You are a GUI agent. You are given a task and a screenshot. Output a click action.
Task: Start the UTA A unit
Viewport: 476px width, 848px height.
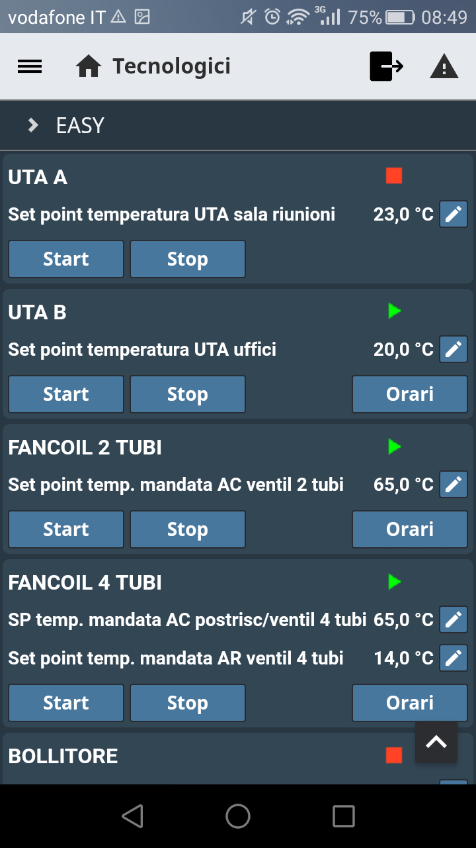(66, 259)
